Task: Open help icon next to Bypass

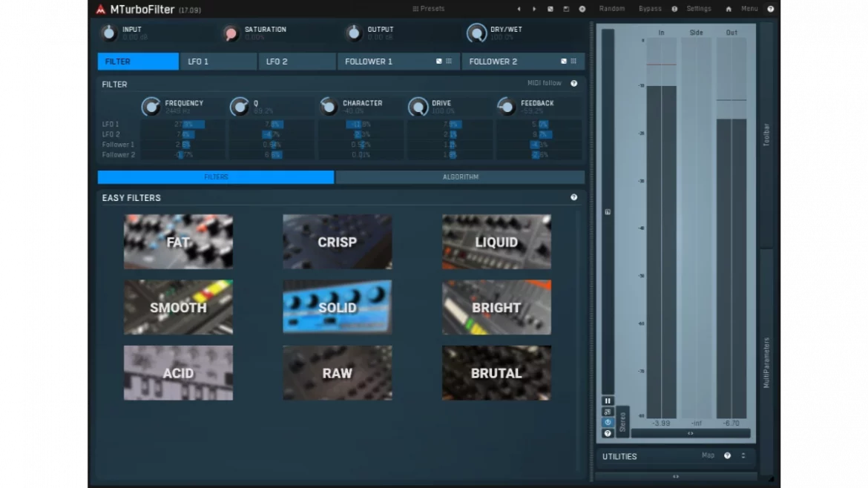Action: click(674, 9)
